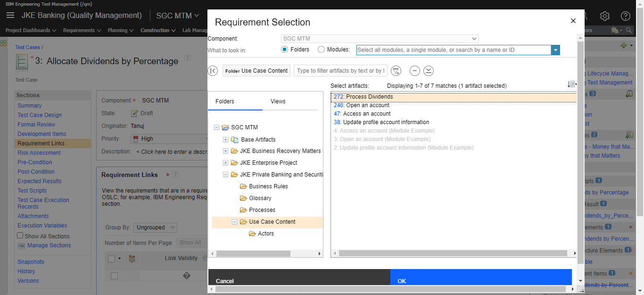Click the expand-all chevron circle icon
644x295 pixels.
(x=428, y=71)
